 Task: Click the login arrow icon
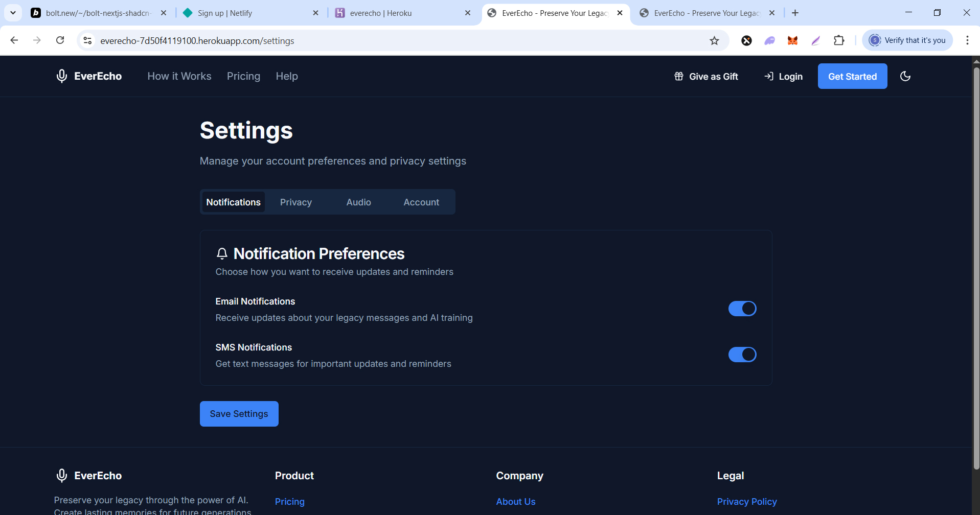pos(768,76)
